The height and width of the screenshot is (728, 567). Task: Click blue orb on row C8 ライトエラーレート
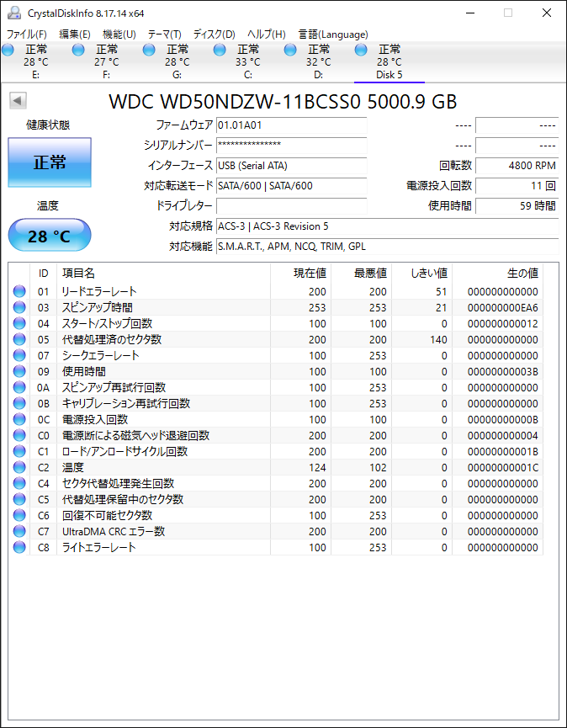pos(19,547)
